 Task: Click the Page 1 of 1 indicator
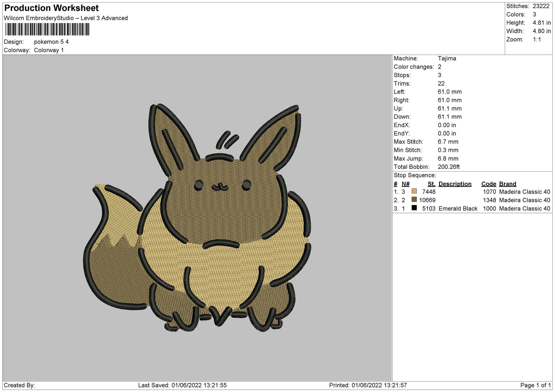(535, 385)
